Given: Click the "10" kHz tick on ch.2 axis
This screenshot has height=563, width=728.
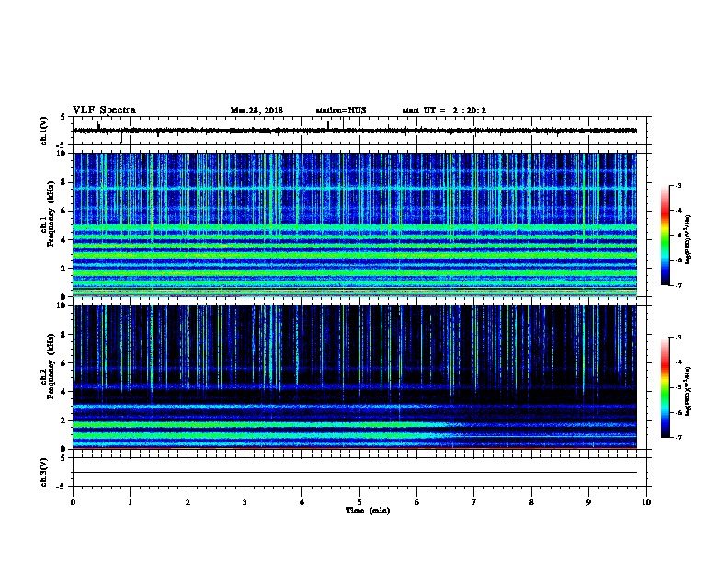Looking at the screenshot, I should point(62,305).
